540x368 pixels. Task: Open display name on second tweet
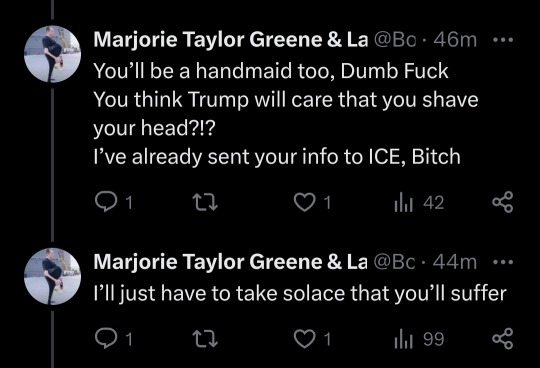pyautogui.click(x=231, y=262)
